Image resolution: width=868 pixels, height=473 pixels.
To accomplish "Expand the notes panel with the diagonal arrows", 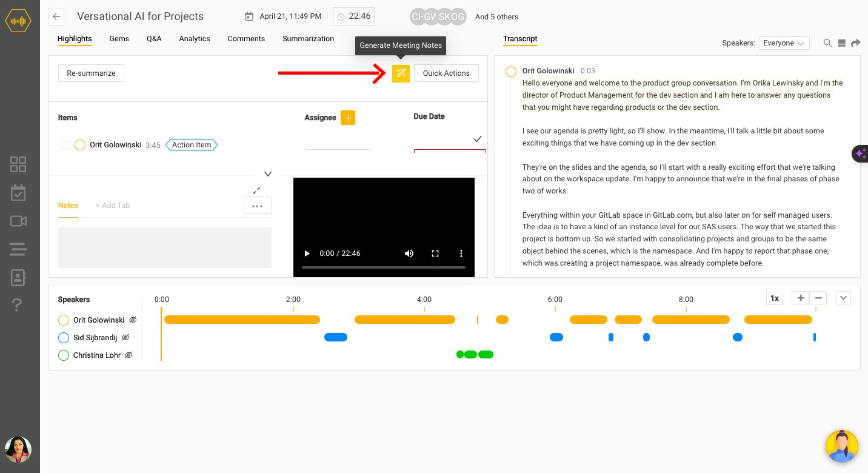I will click(256, 190).
